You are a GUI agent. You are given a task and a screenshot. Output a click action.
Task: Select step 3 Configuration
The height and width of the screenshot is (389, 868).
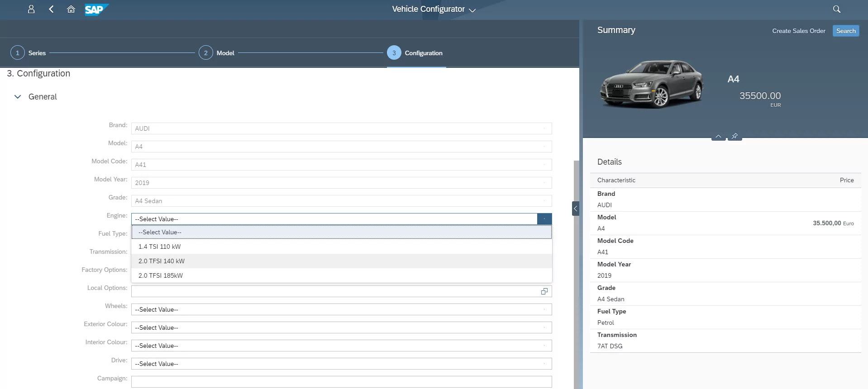pyautogui.click(x=415, y=53)
